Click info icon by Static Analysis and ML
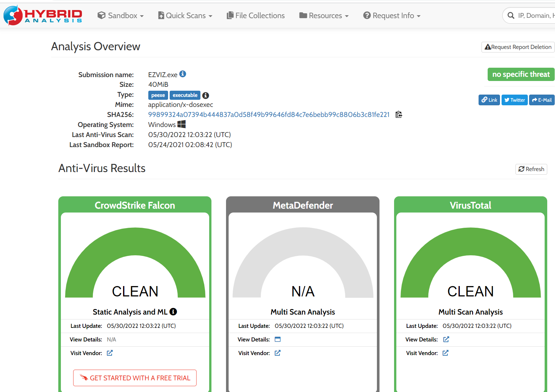This screenshot has width=555, height=392. 173,312
